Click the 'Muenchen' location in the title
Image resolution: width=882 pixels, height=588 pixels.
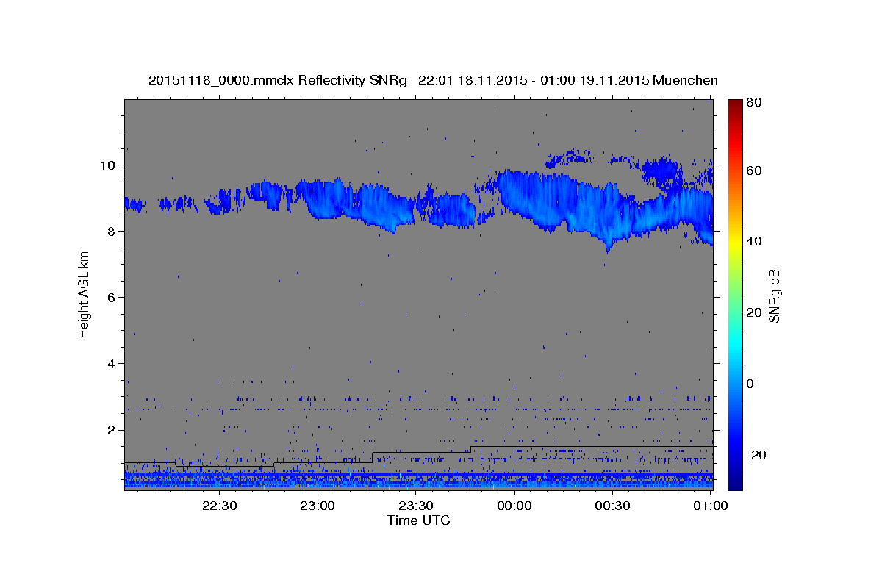coord(685,80)
